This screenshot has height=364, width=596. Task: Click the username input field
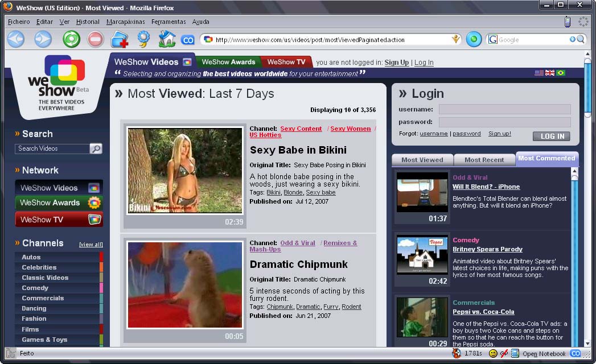(505, 109)
